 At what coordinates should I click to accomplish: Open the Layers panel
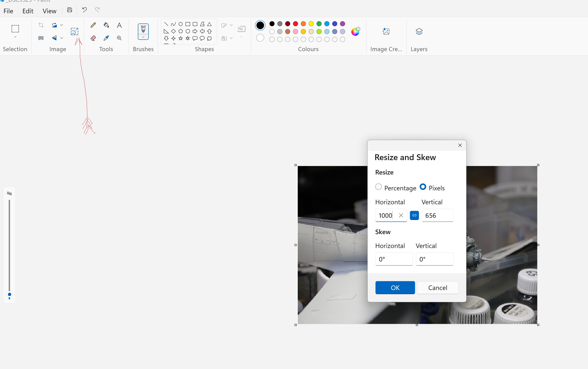[x=419, y=32]
